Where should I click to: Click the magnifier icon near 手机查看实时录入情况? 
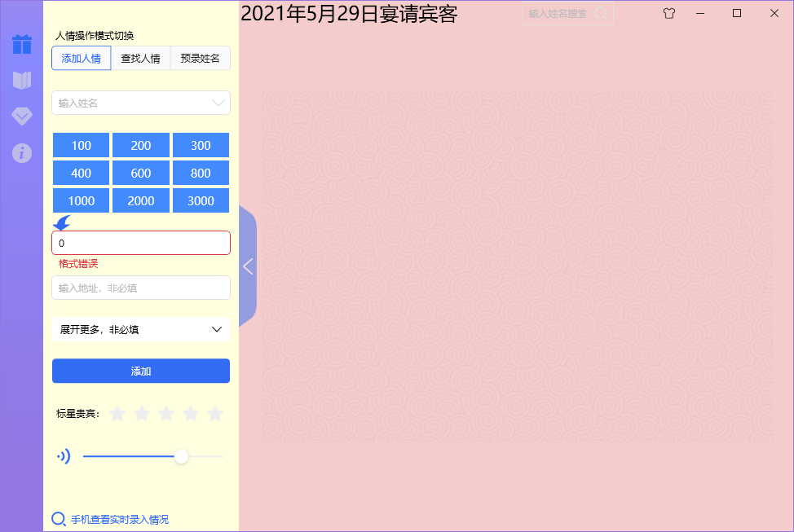click(58, 518)
